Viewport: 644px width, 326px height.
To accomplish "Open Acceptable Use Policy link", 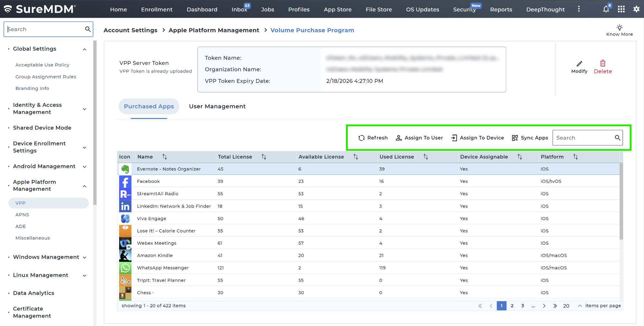I will coord(43,65).
